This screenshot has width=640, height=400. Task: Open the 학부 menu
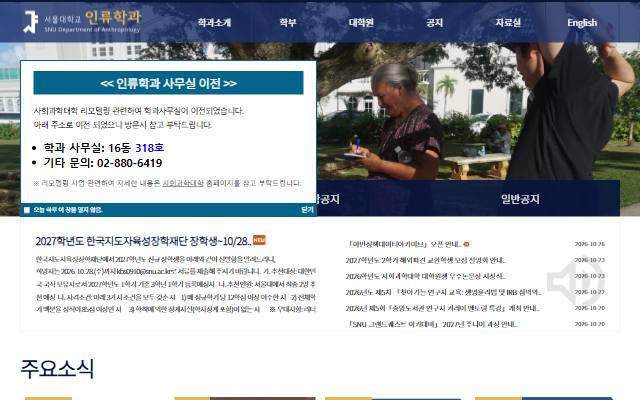tap(288, 23)
